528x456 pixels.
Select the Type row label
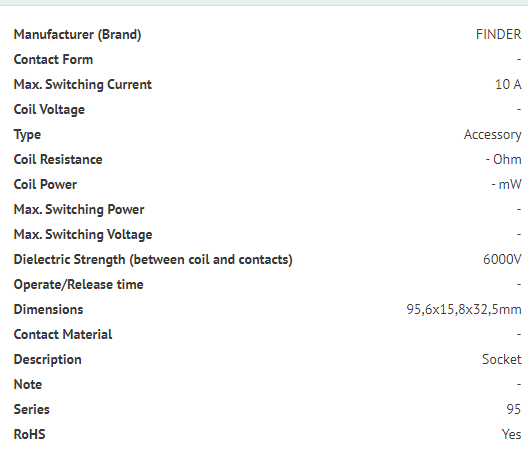(27, 135)
